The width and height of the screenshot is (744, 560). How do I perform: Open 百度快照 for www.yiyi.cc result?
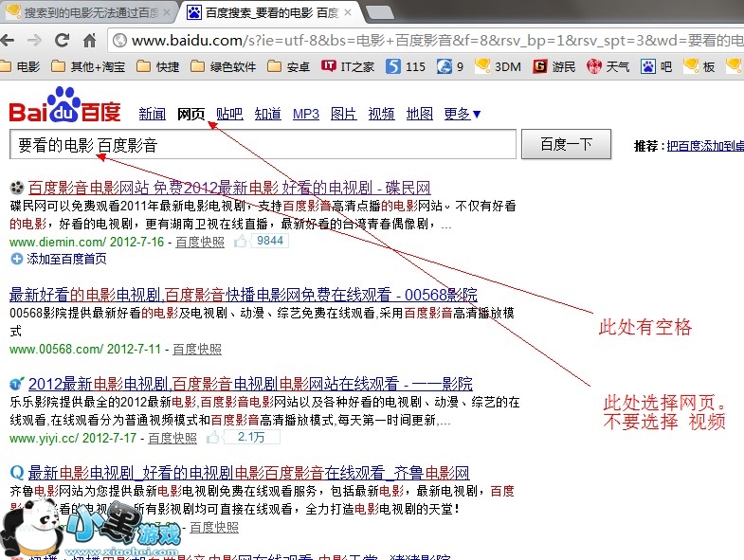point(172,438)
